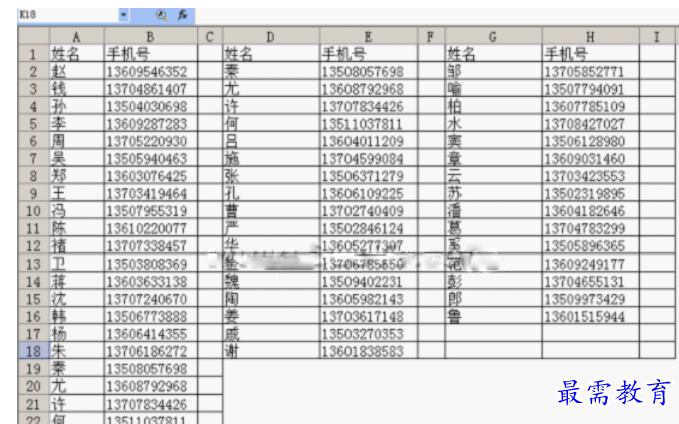
Task: Click the cell containing 朱 in row 18
Action: coord(77,351)
